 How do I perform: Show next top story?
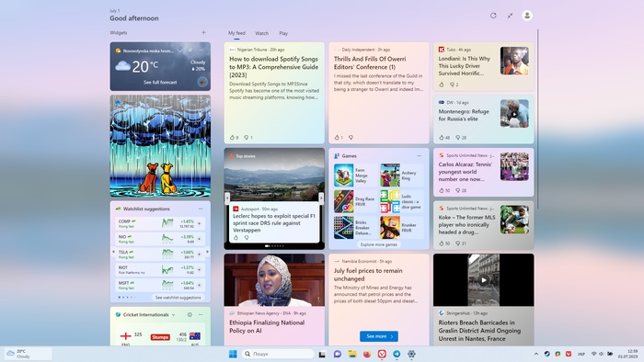[321, 198]
